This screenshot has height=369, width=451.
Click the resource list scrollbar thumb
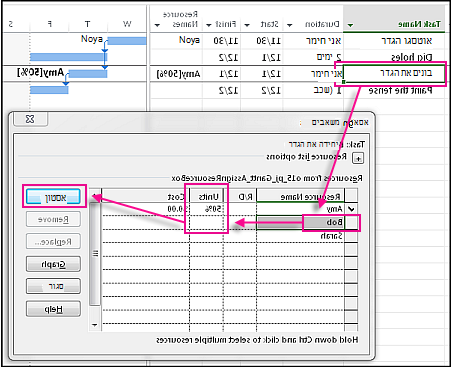(95, 254)
